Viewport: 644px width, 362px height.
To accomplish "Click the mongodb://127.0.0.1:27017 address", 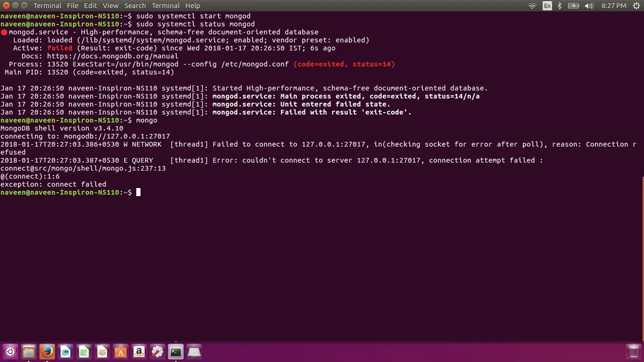I will click(x=117, y=136).
